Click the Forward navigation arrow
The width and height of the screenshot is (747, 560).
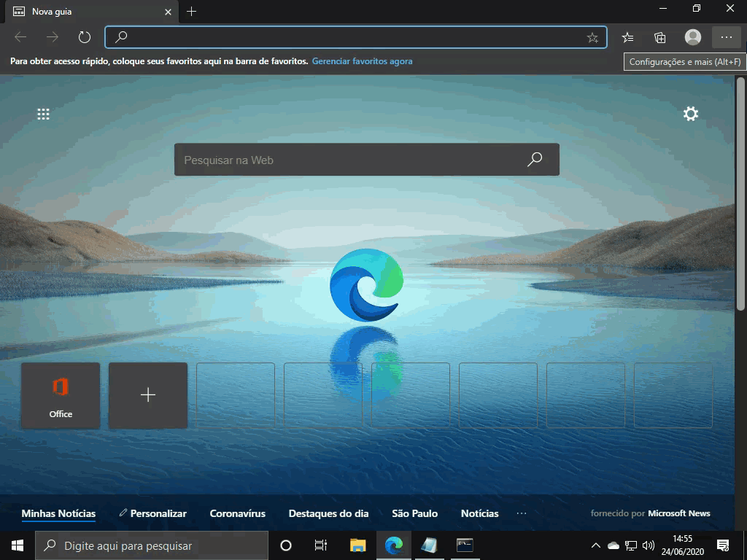(53, 37)
